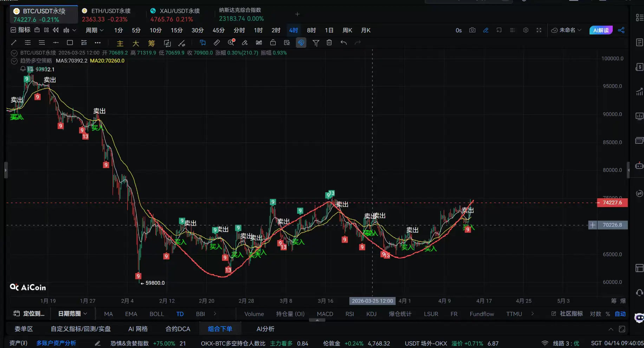Screen dimensions: 644x348
Task: Take a chart screenshot with camera icon
Action: [472, 30]
